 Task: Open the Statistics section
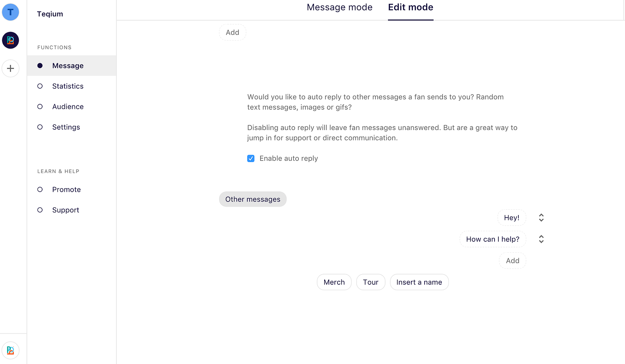coord(68,86)
